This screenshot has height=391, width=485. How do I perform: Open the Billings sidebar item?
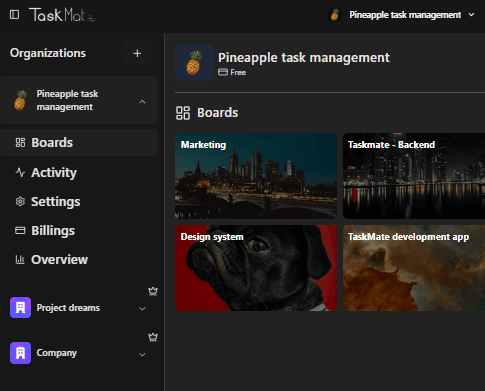click(79, 230)
